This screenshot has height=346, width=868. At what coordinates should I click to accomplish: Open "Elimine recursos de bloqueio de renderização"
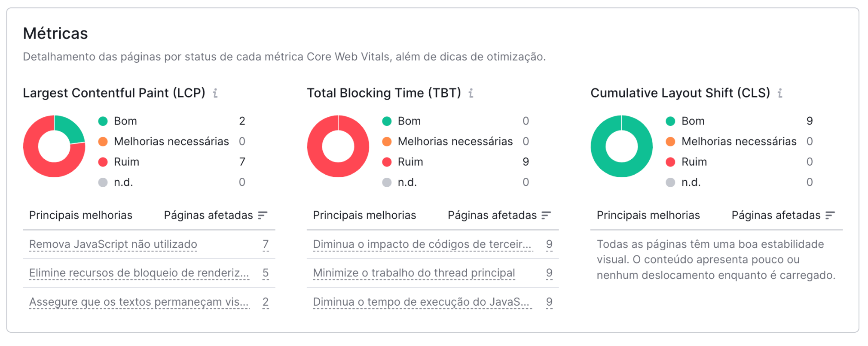pyautogui.click(x=138, y=273)
